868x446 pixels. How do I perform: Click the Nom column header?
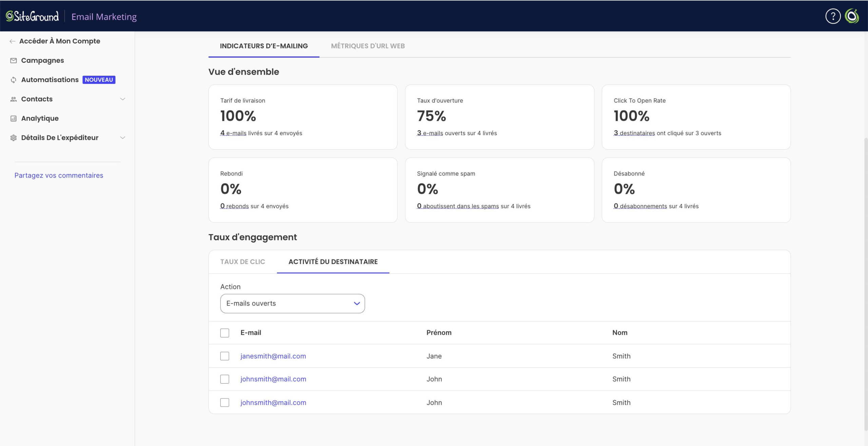coord(620,333)
